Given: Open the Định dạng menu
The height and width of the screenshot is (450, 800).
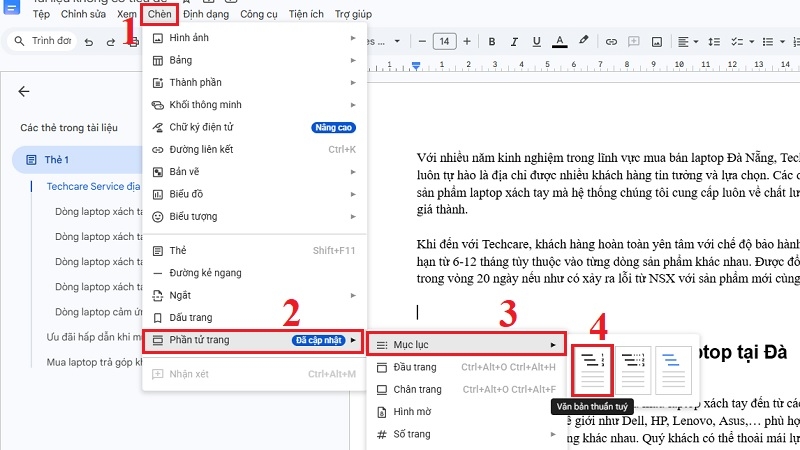Looking at the screenshot, I should 206,14.
